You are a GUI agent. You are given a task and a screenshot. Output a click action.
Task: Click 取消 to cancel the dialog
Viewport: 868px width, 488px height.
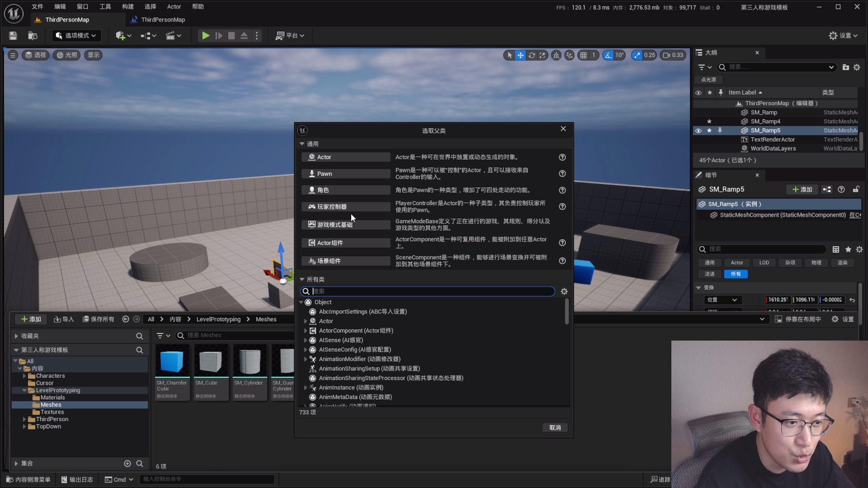[x=555, y=428]
